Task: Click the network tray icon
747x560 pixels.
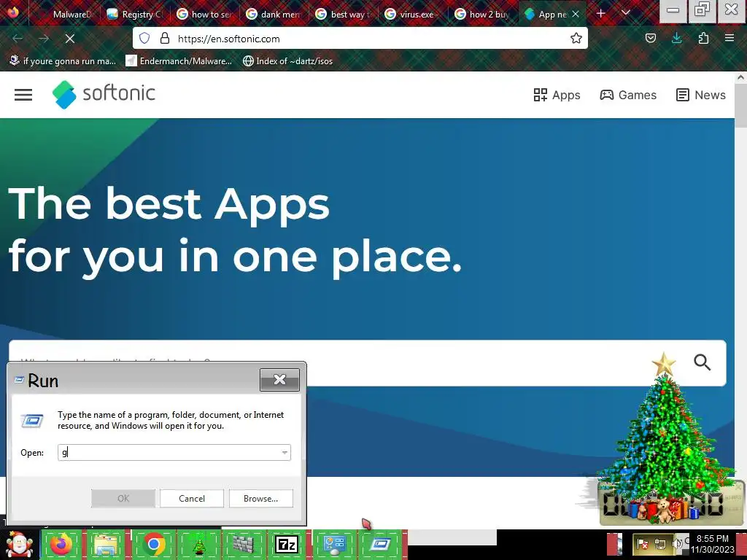Action: (x=660, y=544)
